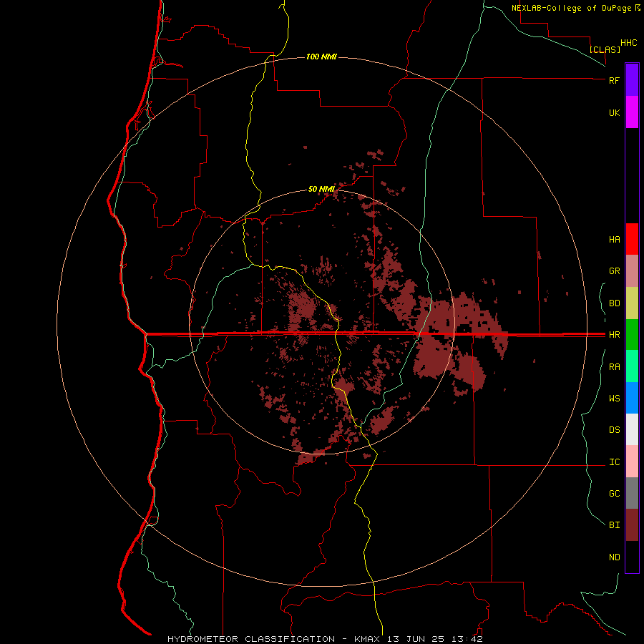Image resolution: width=644 pixels, height=644 pixels.
Task: Click the UK legend label
Action: coord(614,112)
